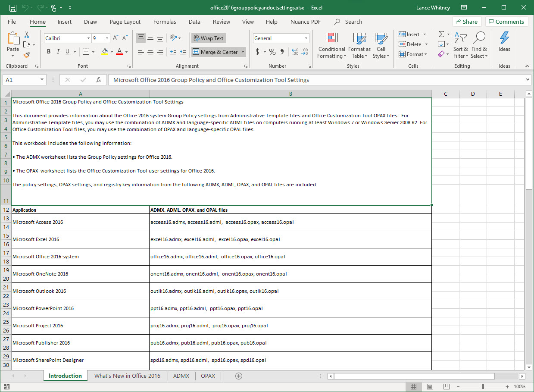Toggle center alignment
The image size is (534, 392).
[x=150, y=51]
